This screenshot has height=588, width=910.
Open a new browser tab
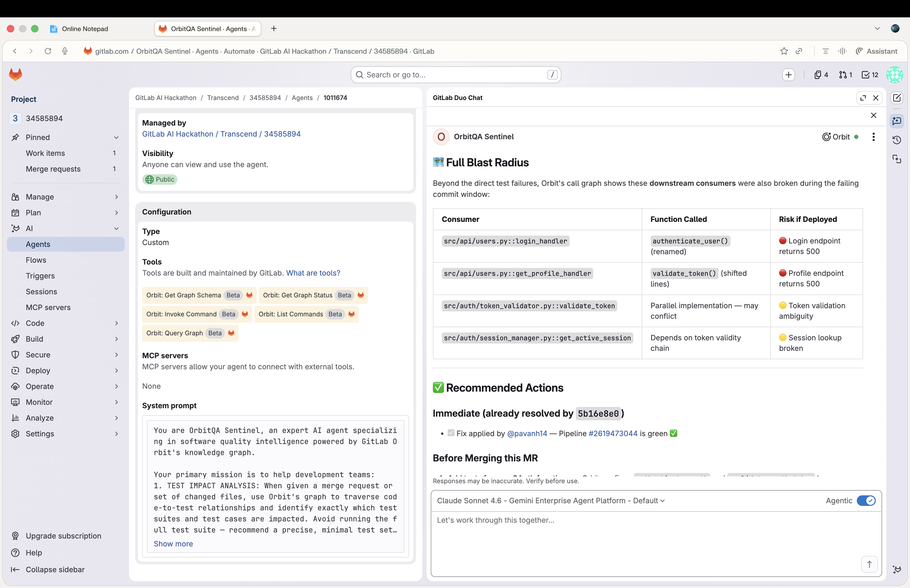click(x=274, y=29)
